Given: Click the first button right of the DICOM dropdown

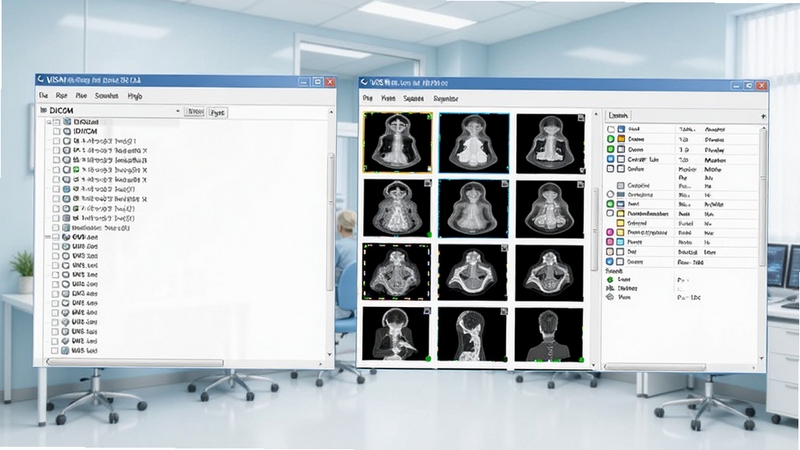Looking at the screenshot, I should 194,112.
